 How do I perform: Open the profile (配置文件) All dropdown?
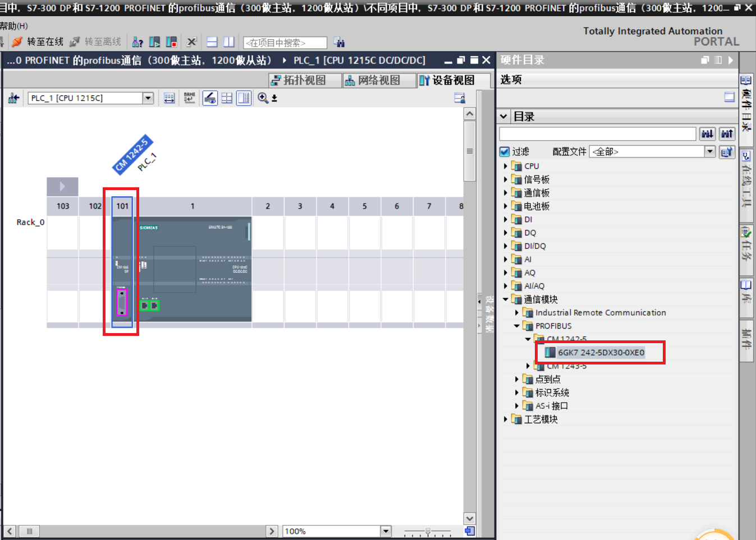click(x=710, y=151)
